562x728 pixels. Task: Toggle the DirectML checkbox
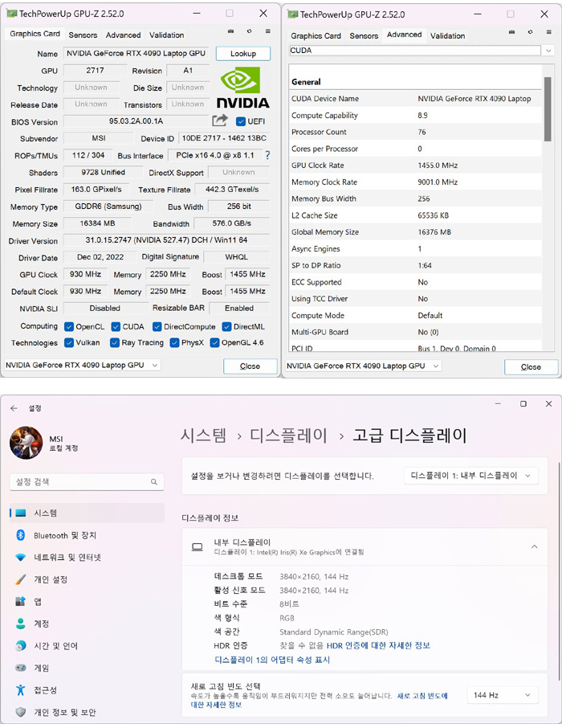point(226,326)
